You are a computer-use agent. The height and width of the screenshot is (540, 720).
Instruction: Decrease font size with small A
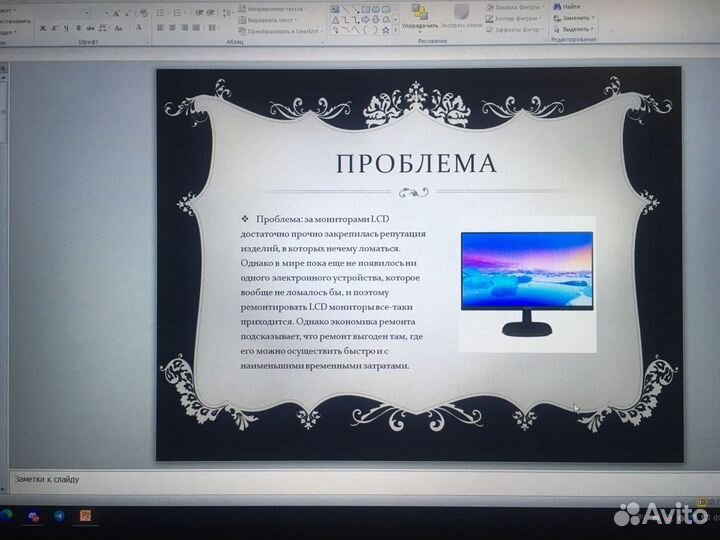127,13
